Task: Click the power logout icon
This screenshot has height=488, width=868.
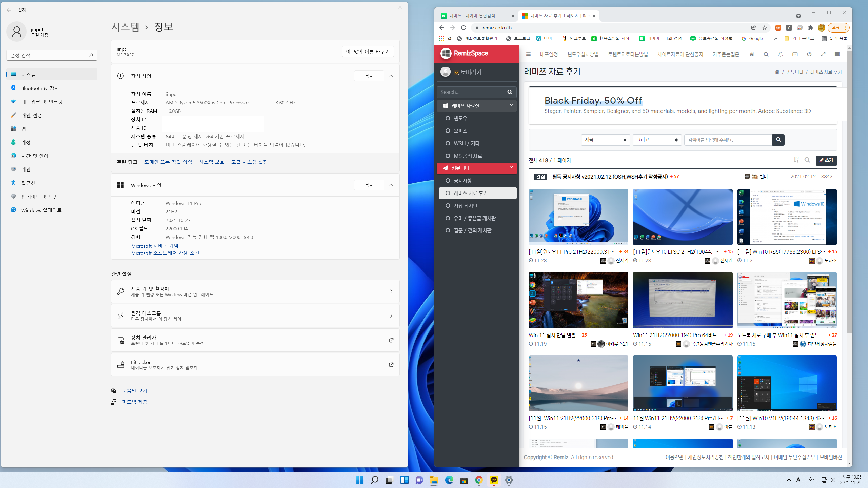Action: (x=809, y=54)
